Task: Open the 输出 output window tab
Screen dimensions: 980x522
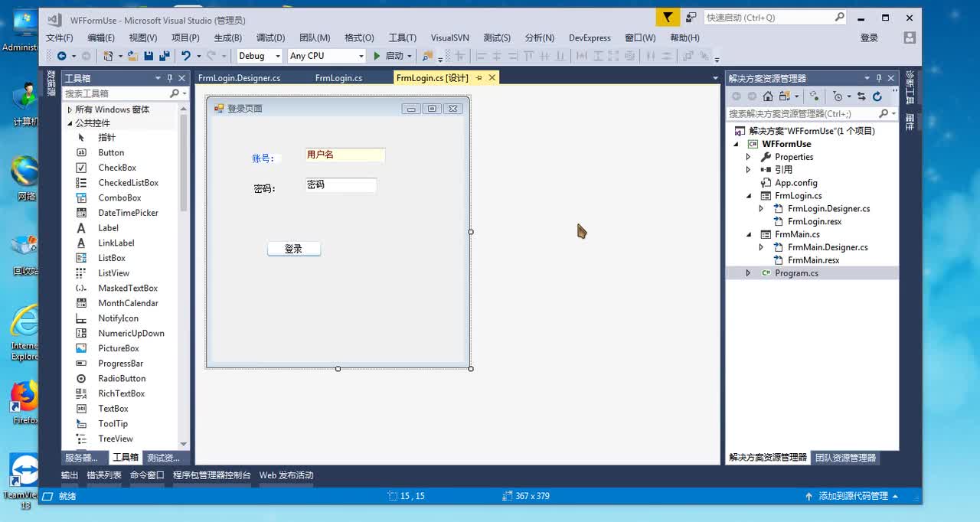Action: 70,475
